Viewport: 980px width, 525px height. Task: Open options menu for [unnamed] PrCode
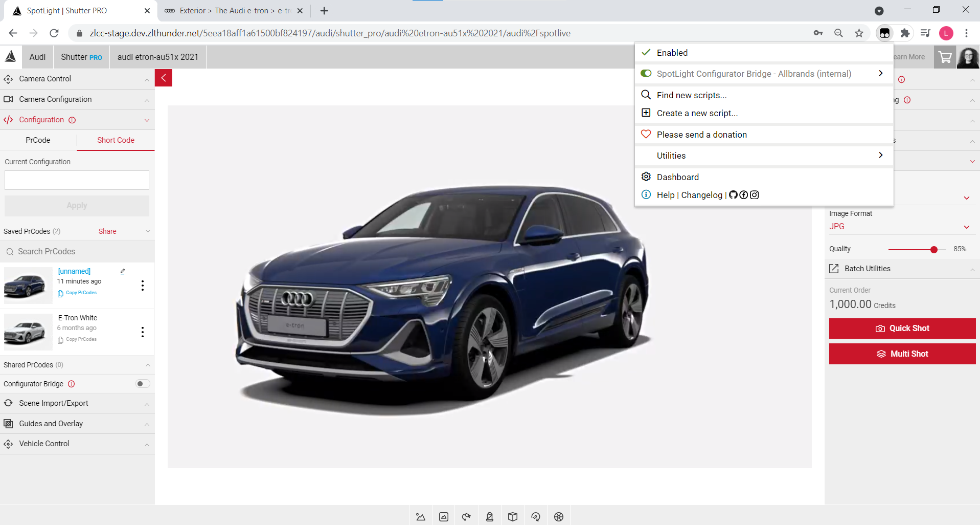143,286
